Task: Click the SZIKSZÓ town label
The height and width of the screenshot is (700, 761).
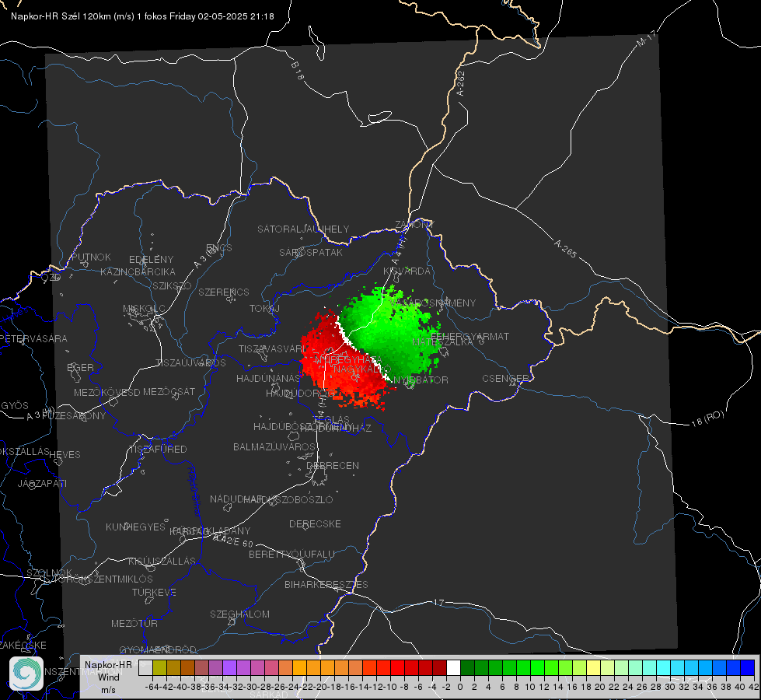Action: [173, 285]
